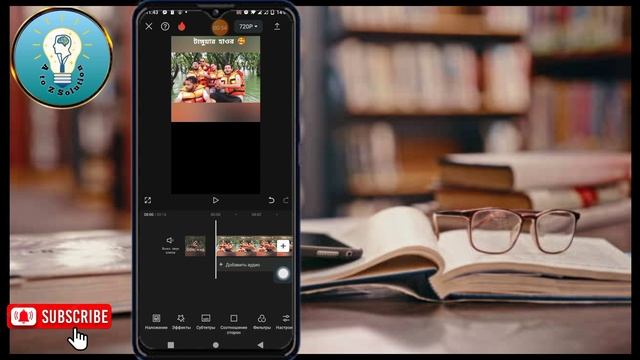This screenshot has height=360, width=640.
Task: Redo the last edit
Action: [286, 200]
